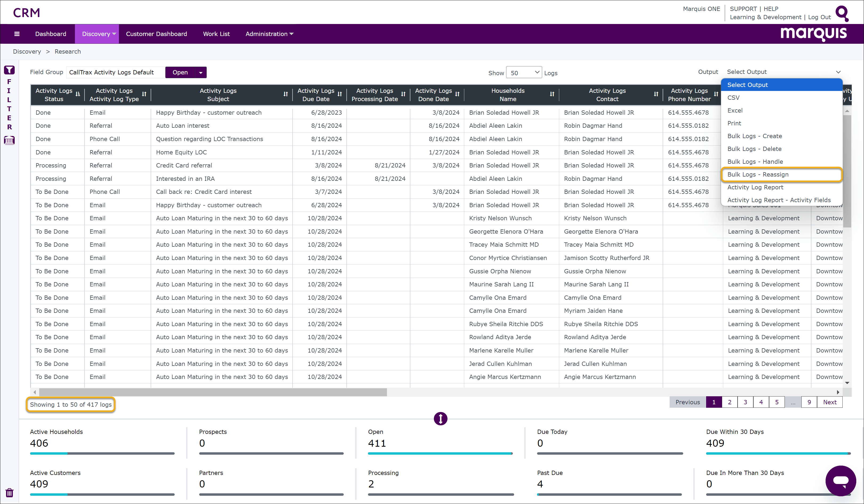
Task: Sort the Activity Logs Due Date column
Action: (340, 94)
